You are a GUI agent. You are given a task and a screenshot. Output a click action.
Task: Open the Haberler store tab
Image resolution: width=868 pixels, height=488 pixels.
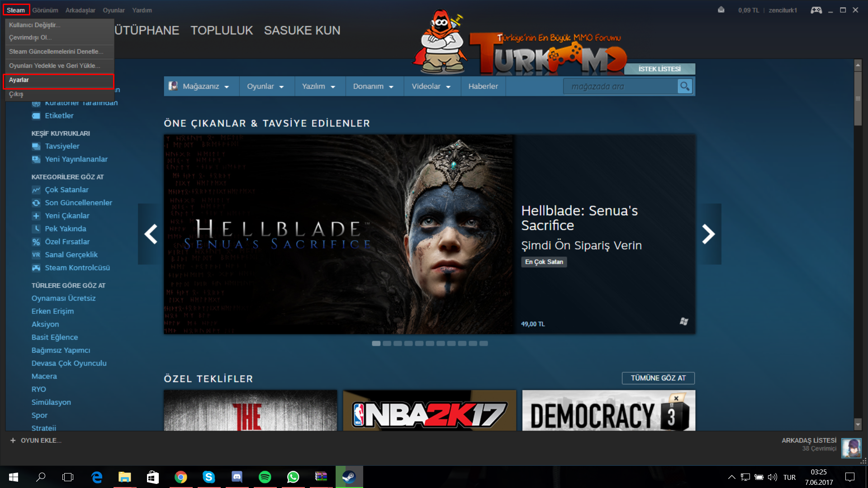click(x=483, y=86)
